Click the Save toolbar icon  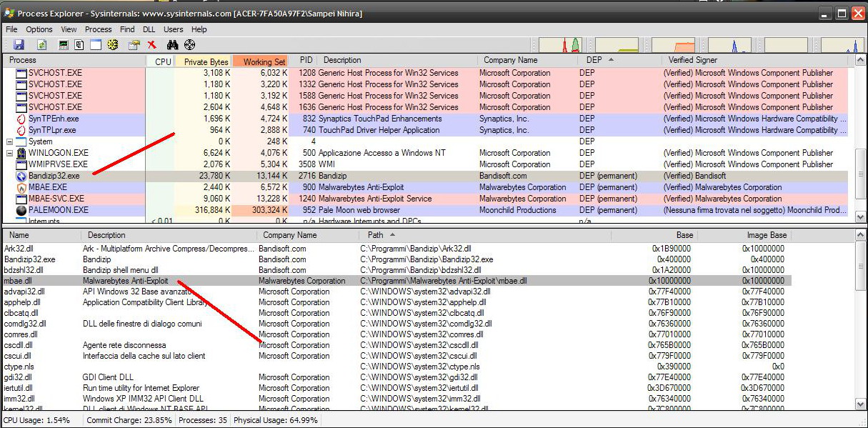pos(19,45)
